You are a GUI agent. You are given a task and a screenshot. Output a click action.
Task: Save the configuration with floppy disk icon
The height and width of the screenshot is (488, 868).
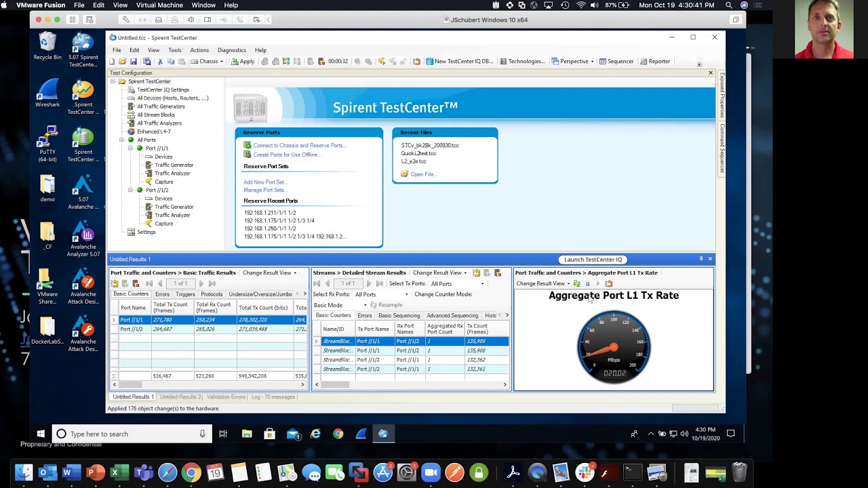coord(134,61)
